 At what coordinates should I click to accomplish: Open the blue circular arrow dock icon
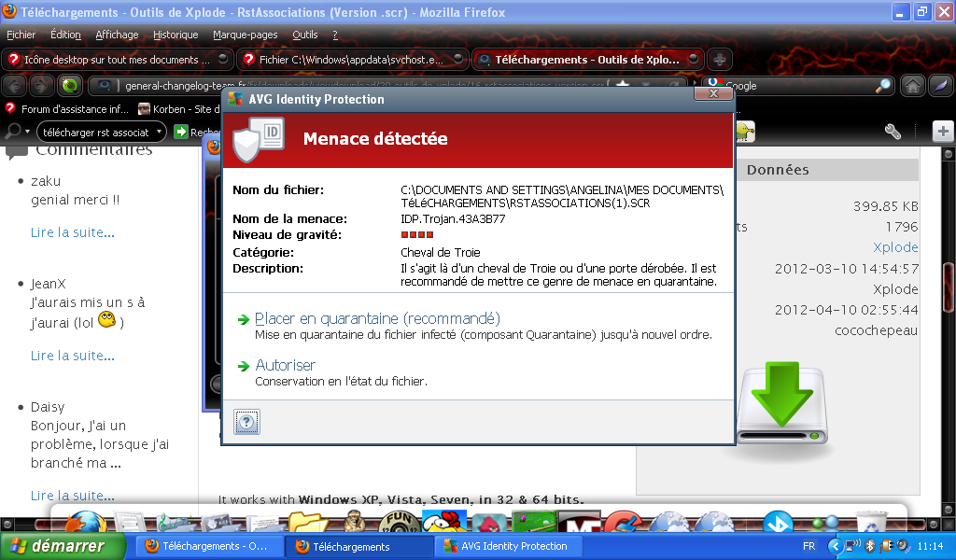[779, 524]
